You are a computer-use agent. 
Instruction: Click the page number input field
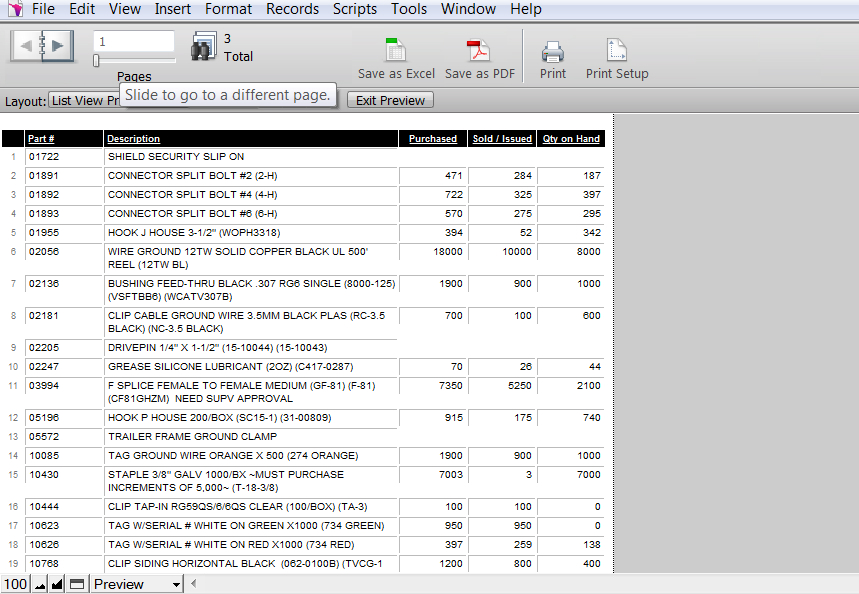(x=133, y=42)
